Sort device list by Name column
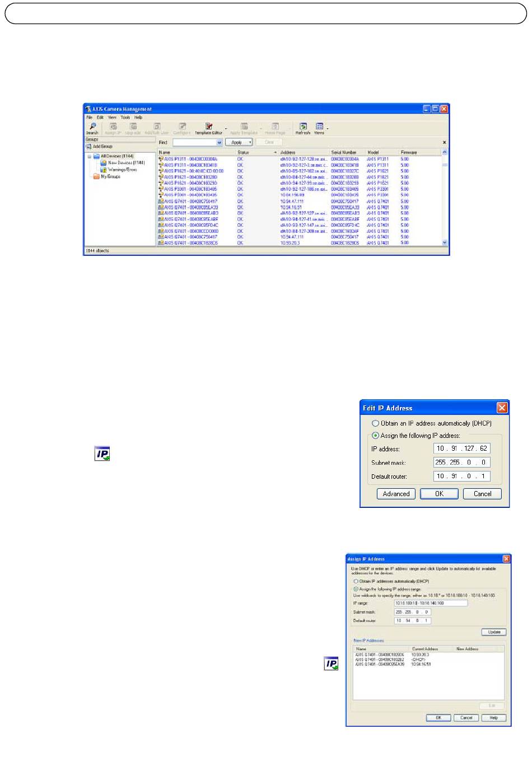Image resolution: width=532 pixels, height=780 pixels. 196,152
